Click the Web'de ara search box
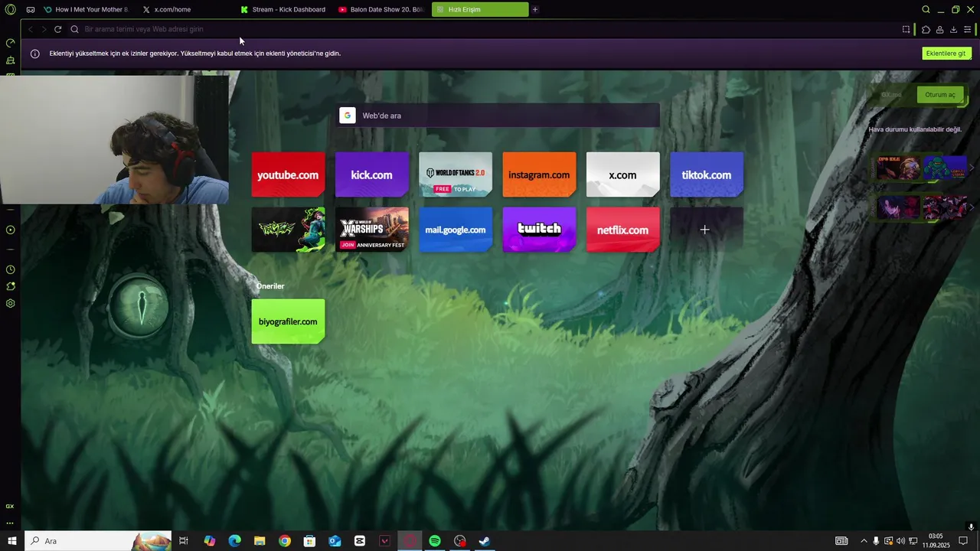 click(x=499, y=116)
